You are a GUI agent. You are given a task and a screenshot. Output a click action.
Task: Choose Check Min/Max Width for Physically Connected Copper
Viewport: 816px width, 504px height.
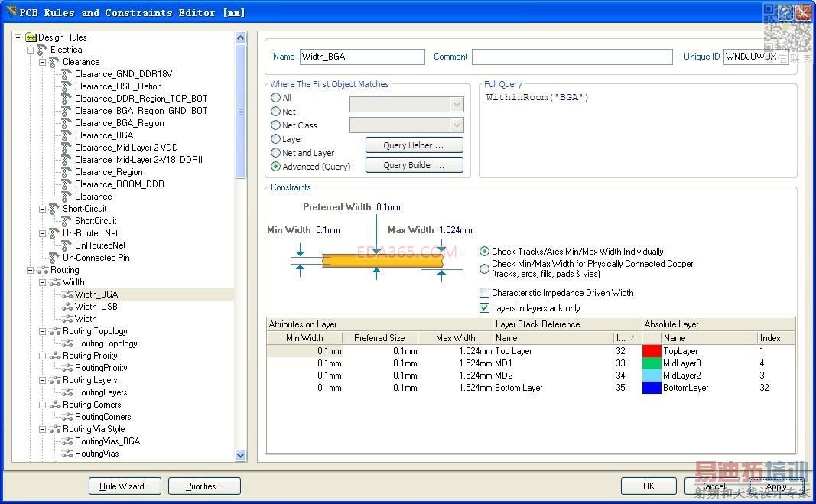(485, 268)
